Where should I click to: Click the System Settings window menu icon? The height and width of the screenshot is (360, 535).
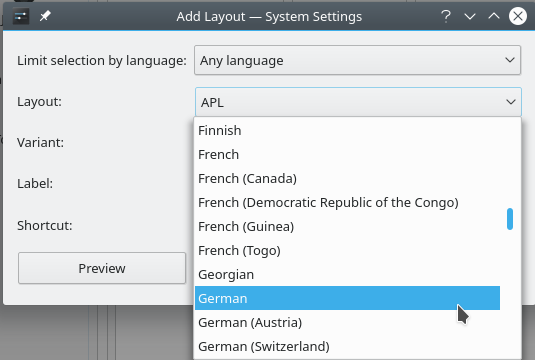(x=20, y=16)
